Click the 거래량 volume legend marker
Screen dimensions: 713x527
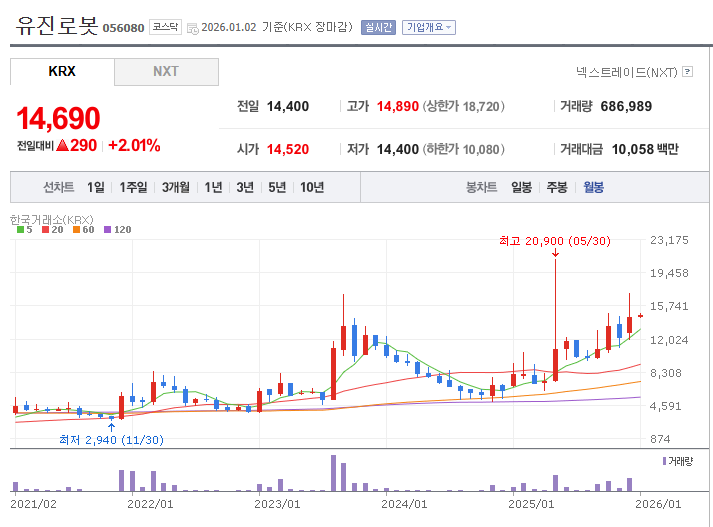(x=678, y=461)
